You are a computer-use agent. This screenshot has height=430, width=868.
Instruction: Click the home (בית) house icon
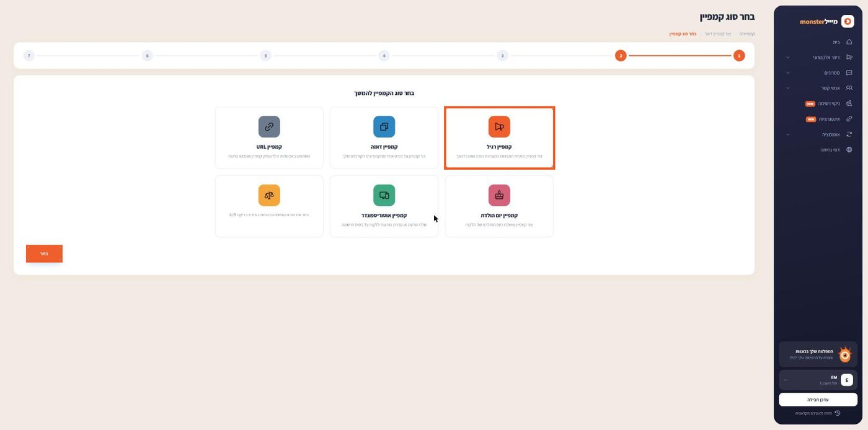pos(849,42)
